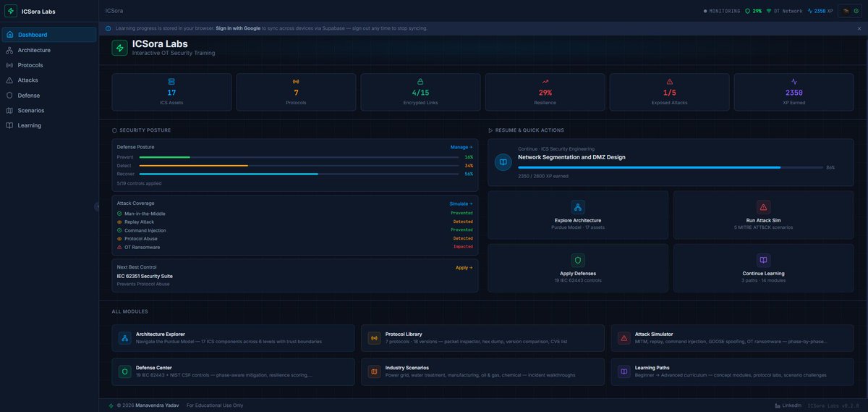868x412 pixels.
Task: Click the Protocol Abuse row
Action: click(294, 238)
